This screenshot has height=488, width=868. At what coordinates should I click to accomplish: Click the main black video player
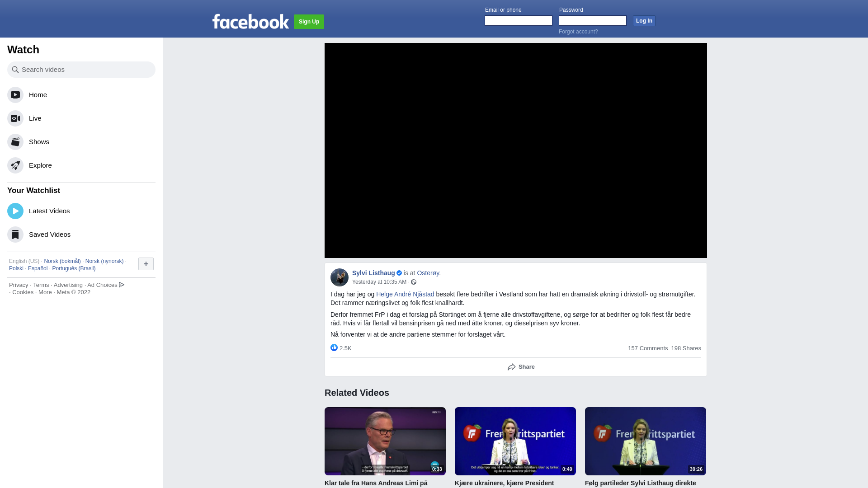tap(516, 150)
